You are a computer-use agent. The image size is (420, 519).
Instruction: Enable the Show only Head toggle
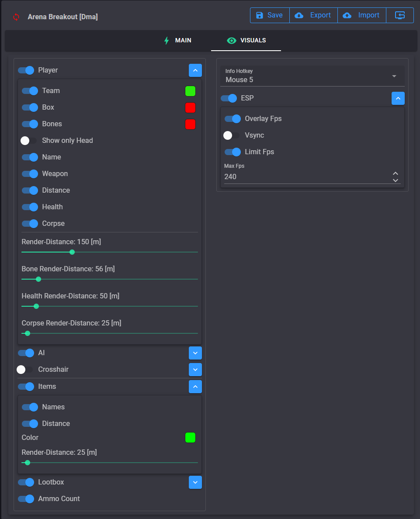(x=29, y=141)
